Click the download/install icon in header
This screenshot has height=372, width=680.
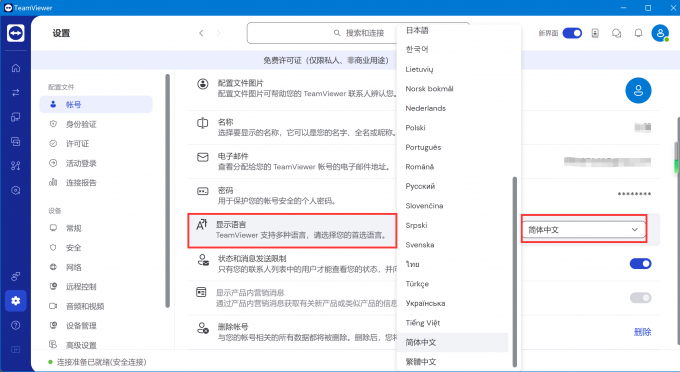point(595,33)
